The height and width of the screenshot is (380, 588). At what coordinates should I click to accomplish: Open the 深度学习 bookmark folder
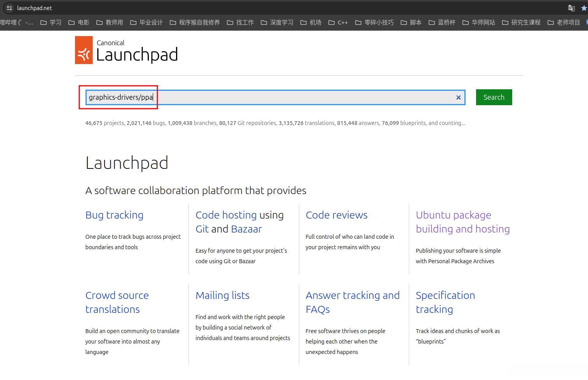point(277,23)
